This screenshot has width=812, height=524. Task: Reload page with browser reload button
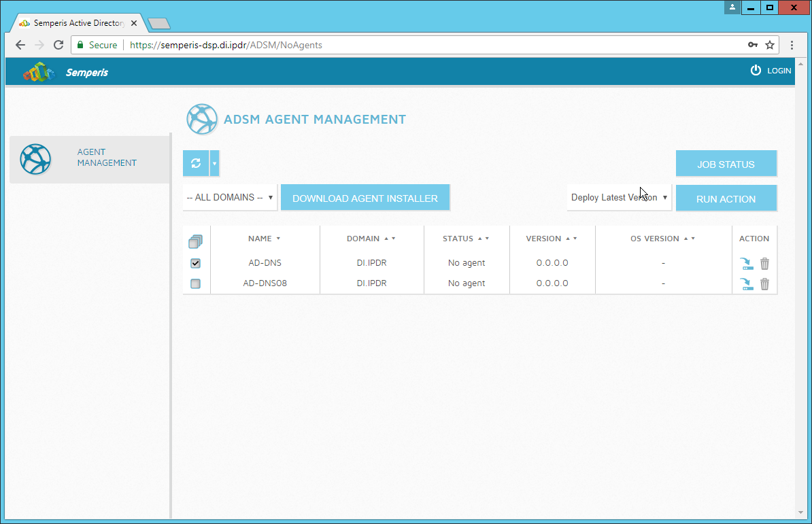tap(58, 45)
